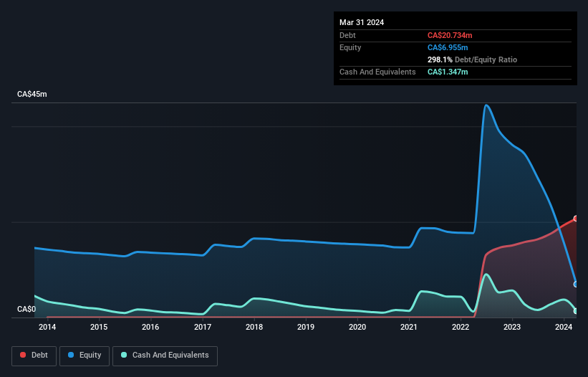Toggle the Cash And Equivalents legend button
The width and height of the screenshot is (588, 377).
coord(165,355)
